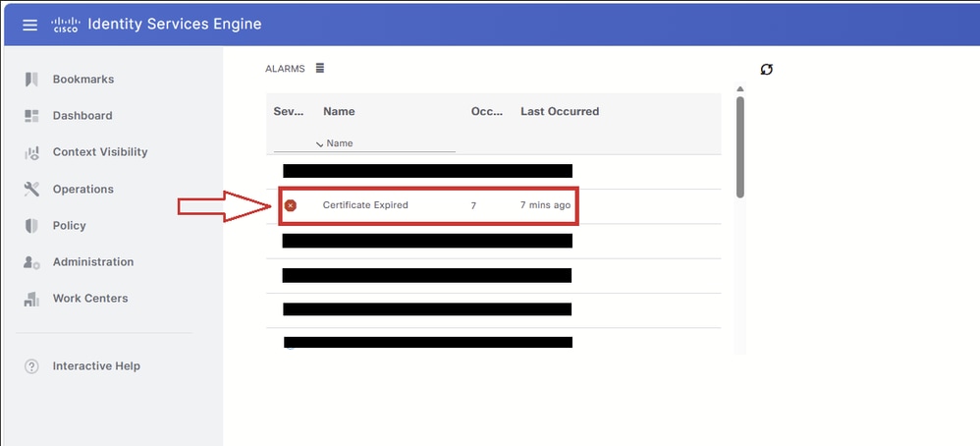Go to Dashboard menu item

coord(82,116)
